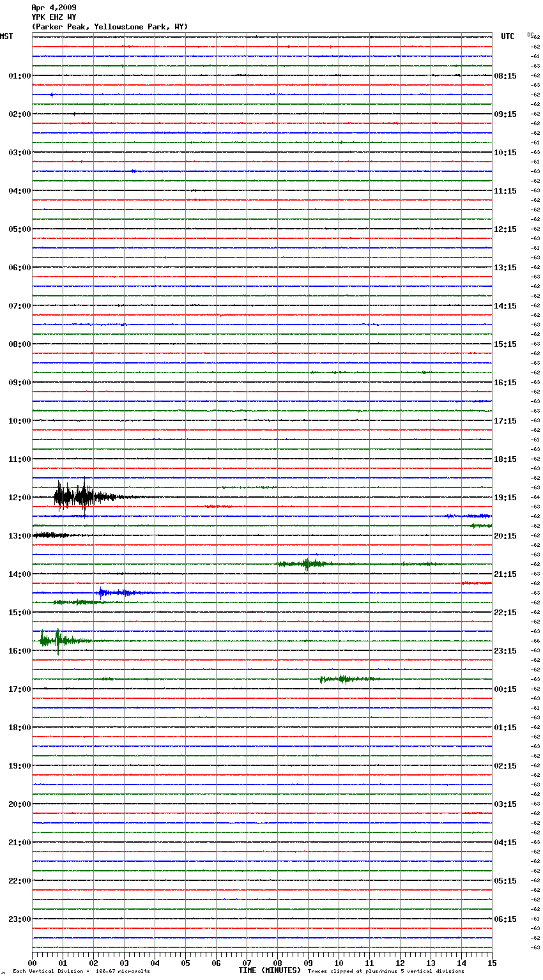Click the 'TIME (MINUTES)' axis title

[270, 970]
